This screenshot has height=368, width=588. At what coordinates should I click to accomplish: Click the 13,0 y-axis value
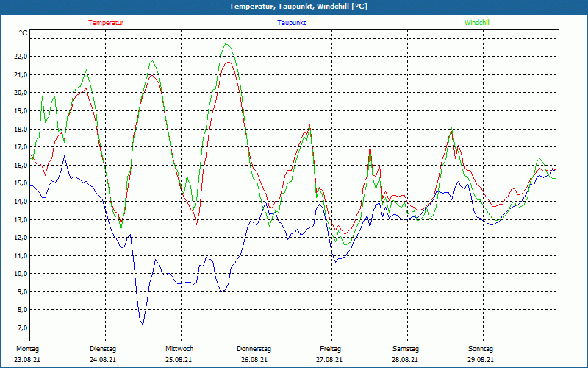[x=21, y=219]
